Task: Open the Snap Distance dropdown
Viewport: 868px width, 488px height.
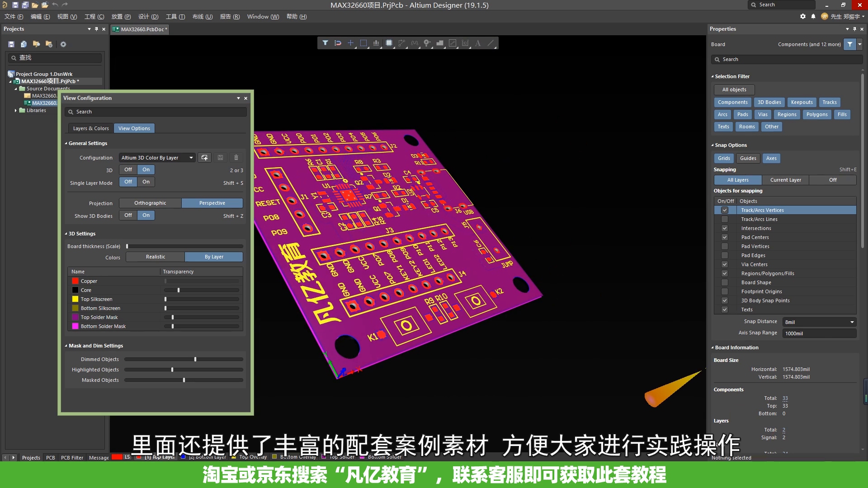Action: coord(852,322)
